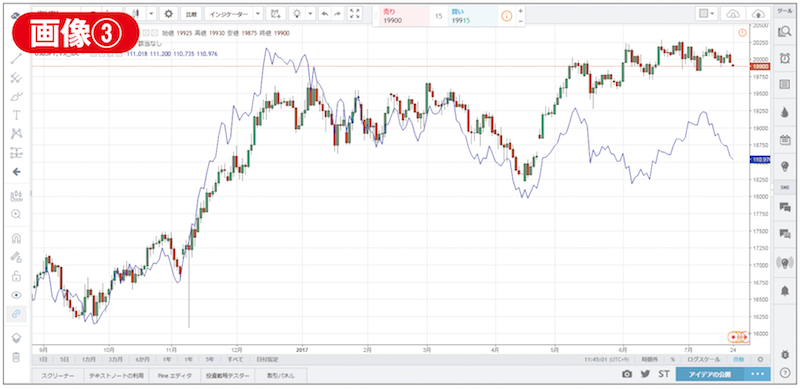Open the 取引パネル tab

click(x=280, y=376)
